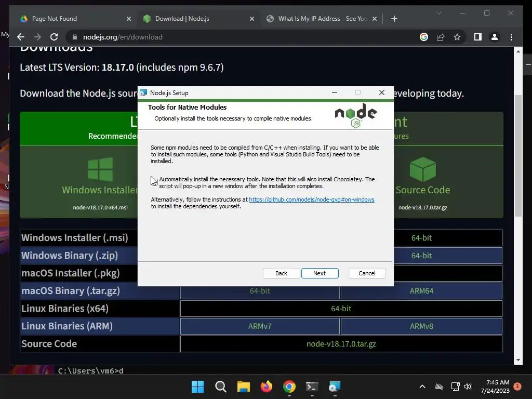Toggle Chrome side panel
This screenshot has height=399, width=532.
(x=478, y=37)
